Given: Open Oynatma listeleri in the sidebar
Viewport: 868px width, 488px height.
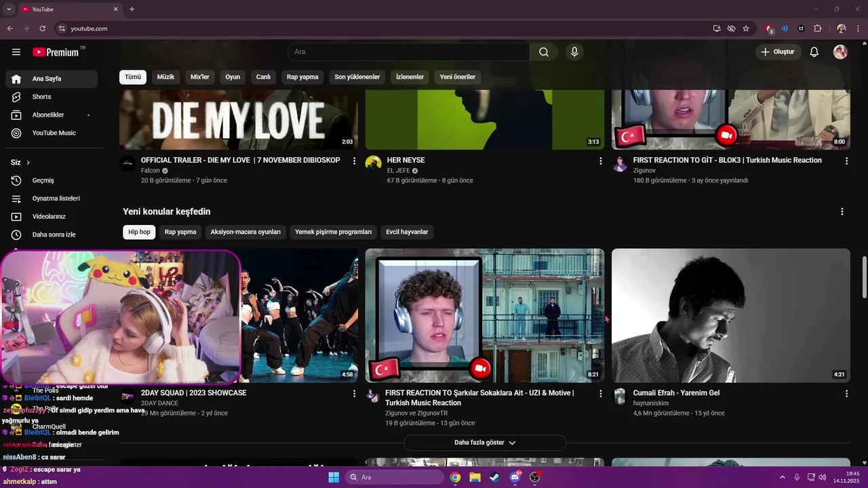Looking at the screenshot, I should (52, 199).
